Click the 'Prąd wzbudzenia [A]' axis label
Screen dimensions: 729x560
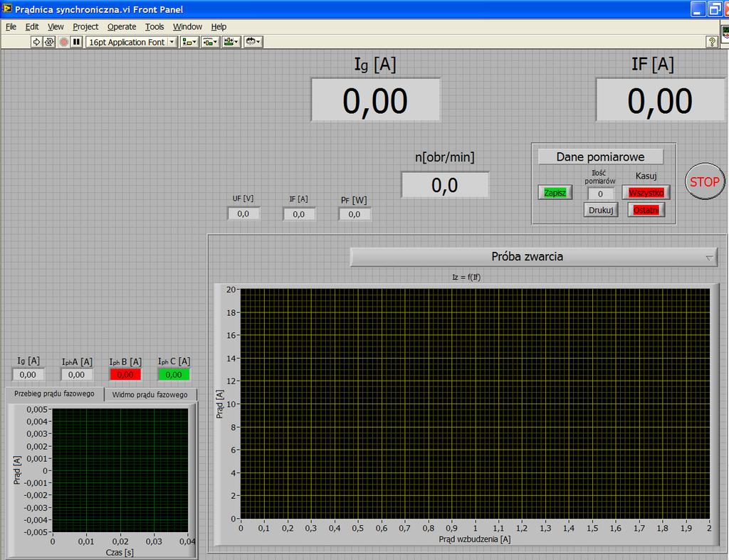coord(475,539)
